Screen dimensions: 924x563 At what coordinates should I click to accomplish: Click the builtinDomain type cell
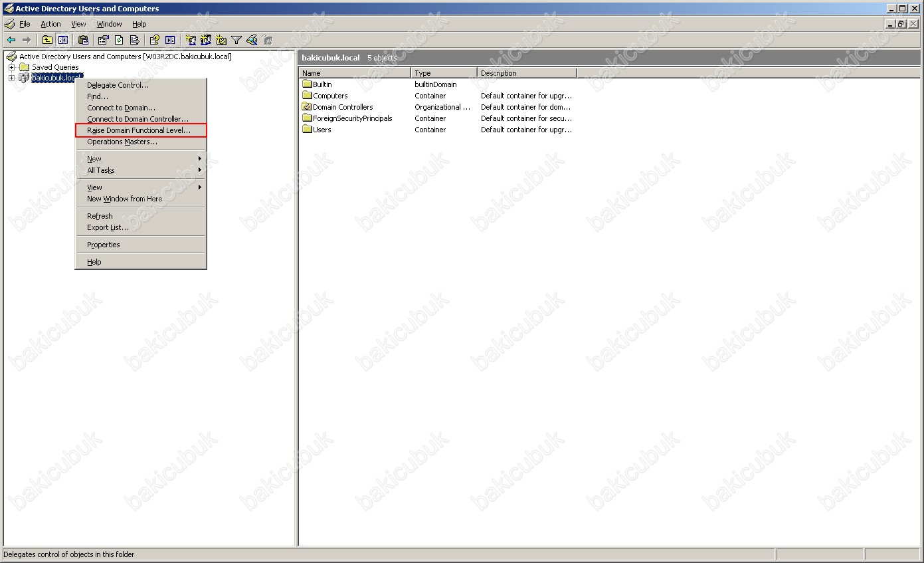click(x=436, y=84)
